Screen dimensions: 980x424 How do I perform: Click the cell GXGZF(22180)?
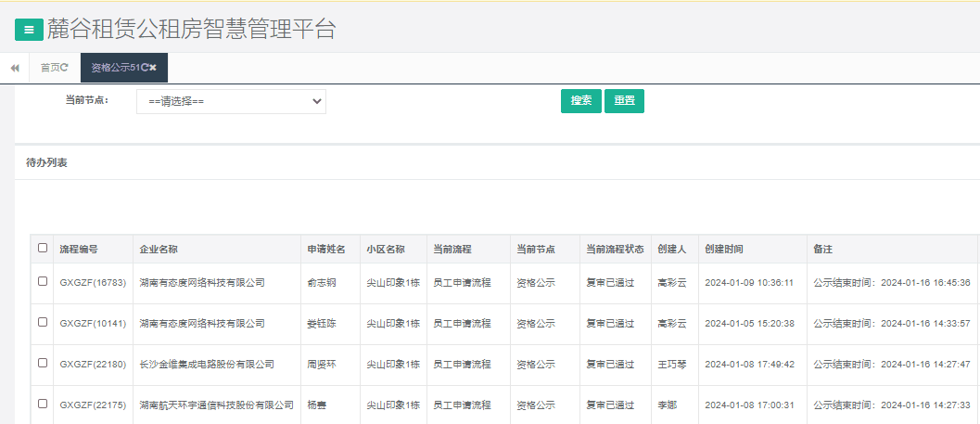(93, 364)
